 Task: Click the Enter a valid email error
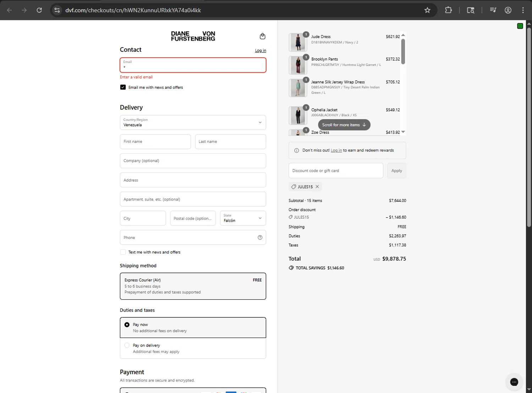point(136,77)
